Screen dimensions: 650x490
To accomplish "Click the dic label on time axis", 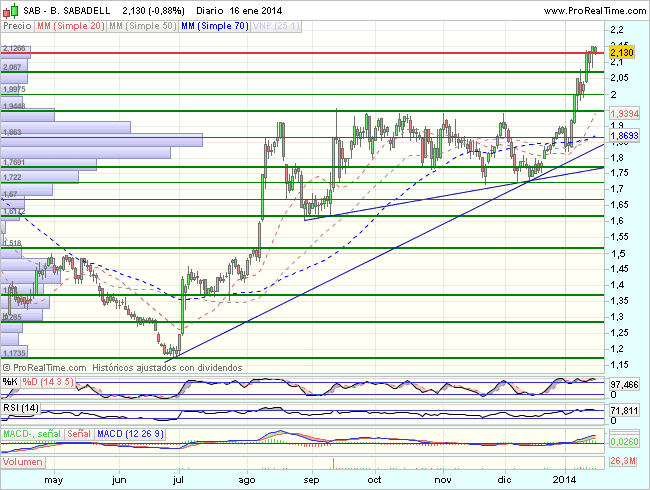I will [504, 480].
